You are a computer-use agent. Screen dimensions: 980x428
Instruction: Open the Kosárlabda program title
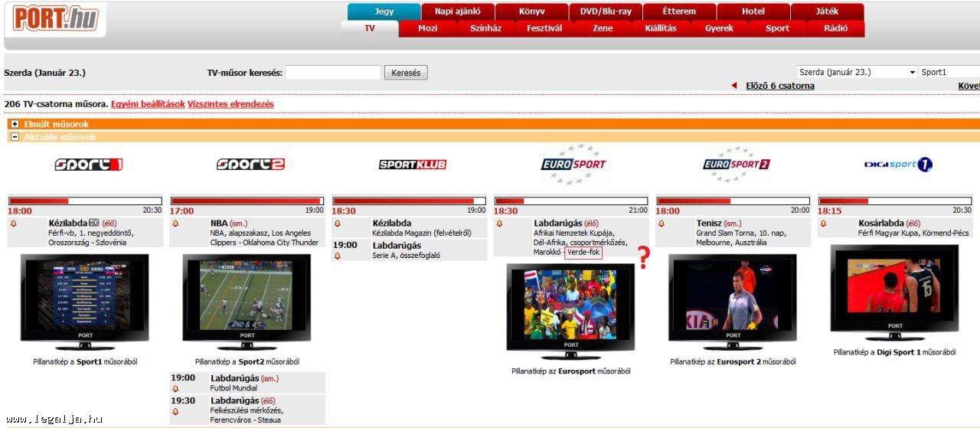coord(881,223)
